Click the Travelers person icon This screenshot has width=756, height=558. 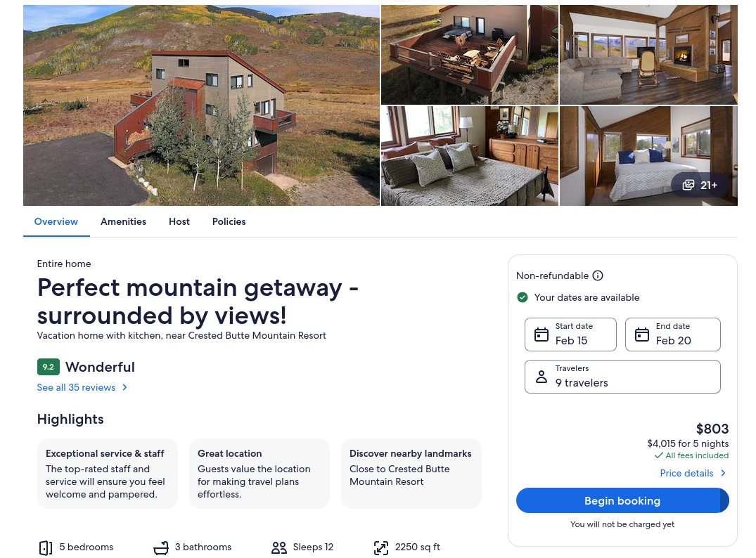pyautogui.click(x=542, y=377)
